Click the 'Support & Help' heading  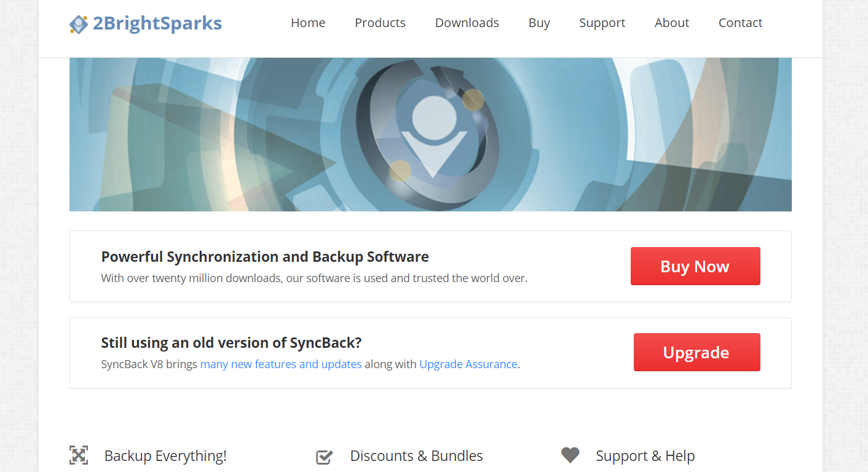645,456
